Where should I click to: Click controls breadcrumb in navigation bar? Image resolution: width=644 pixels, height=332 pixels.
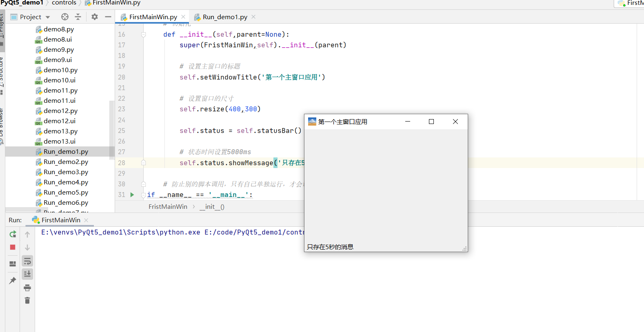pos(64,3)
